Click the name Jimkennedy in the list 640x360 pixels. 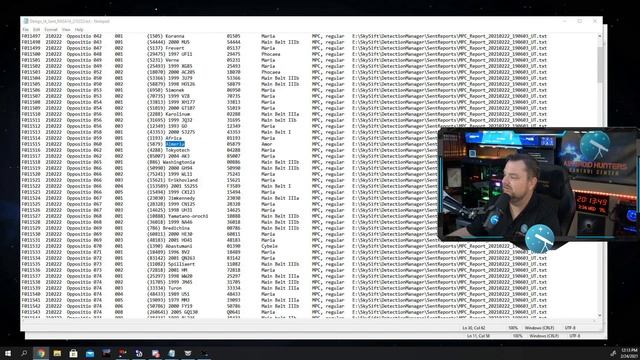182,198
